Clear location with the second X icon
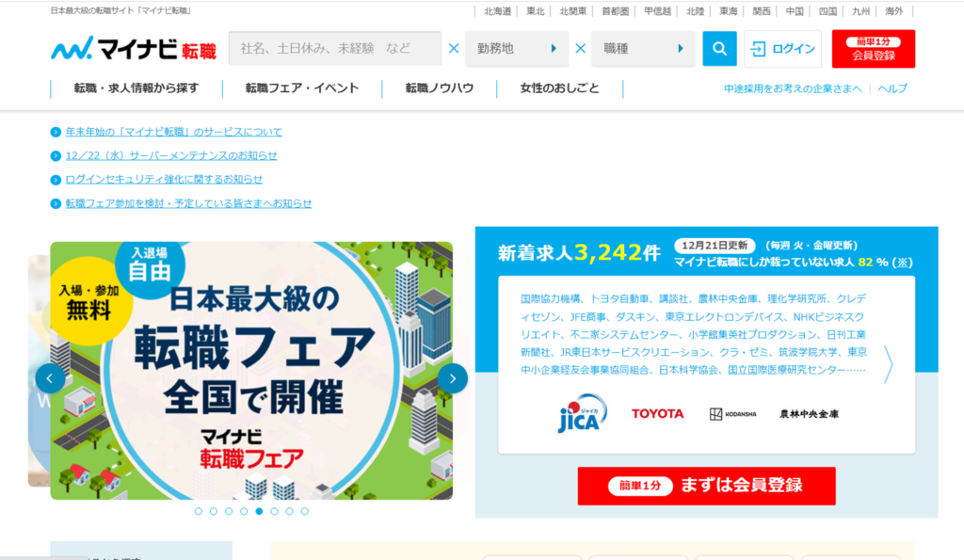 click(580, 49)
